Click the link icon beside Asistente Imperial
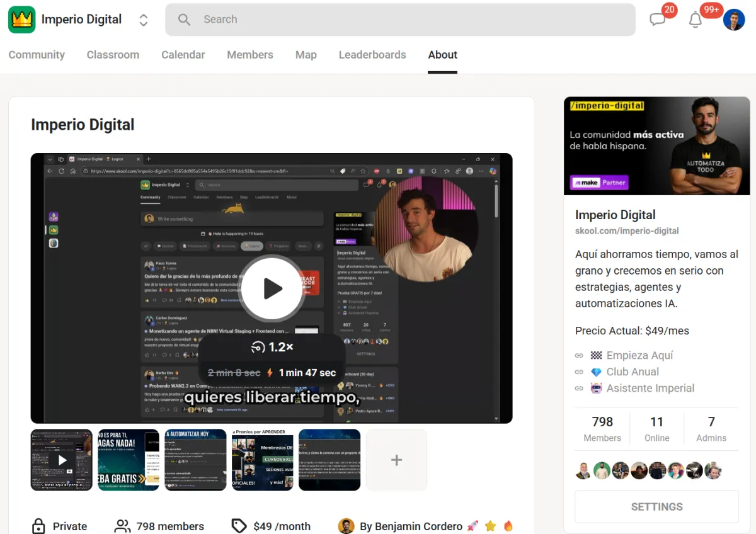This screenshot has height=534, width=756. tap(580, 388)
